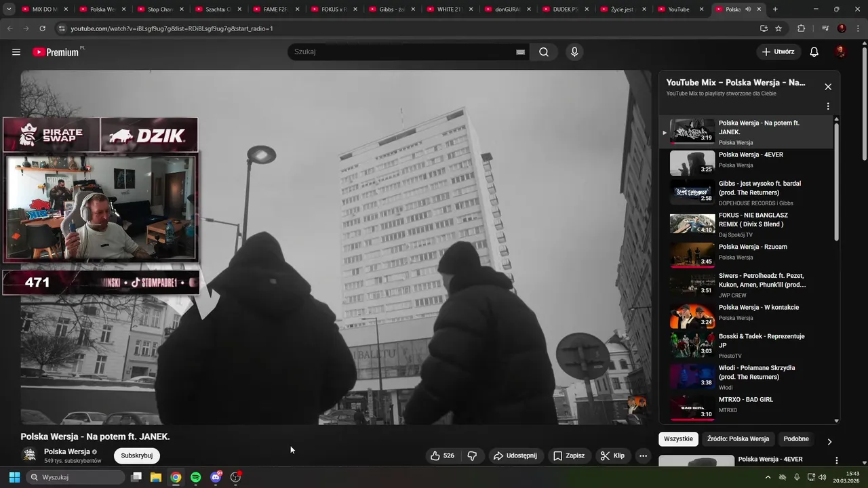Open Discord from the taskbar

[216, 477]
